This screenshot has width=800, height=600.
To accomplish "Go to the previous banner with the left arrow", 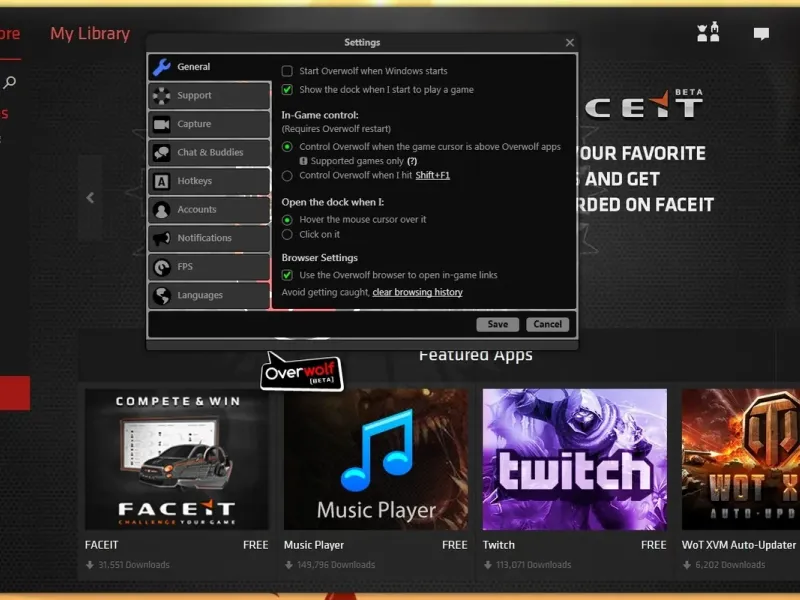I will coord(90,198).
